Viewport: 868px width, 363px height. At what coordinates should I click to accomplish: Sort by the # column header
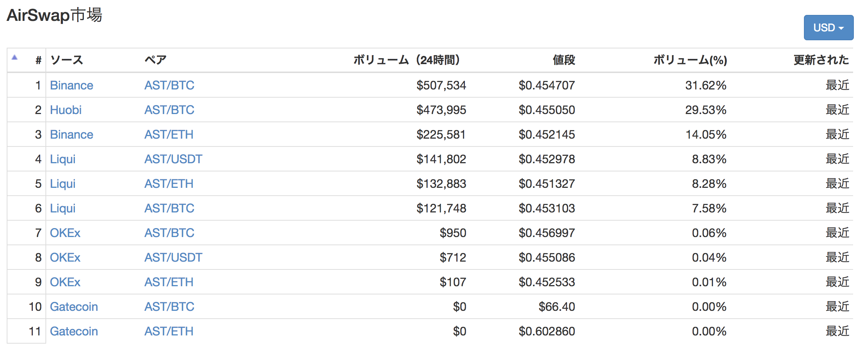coord(38,60)
